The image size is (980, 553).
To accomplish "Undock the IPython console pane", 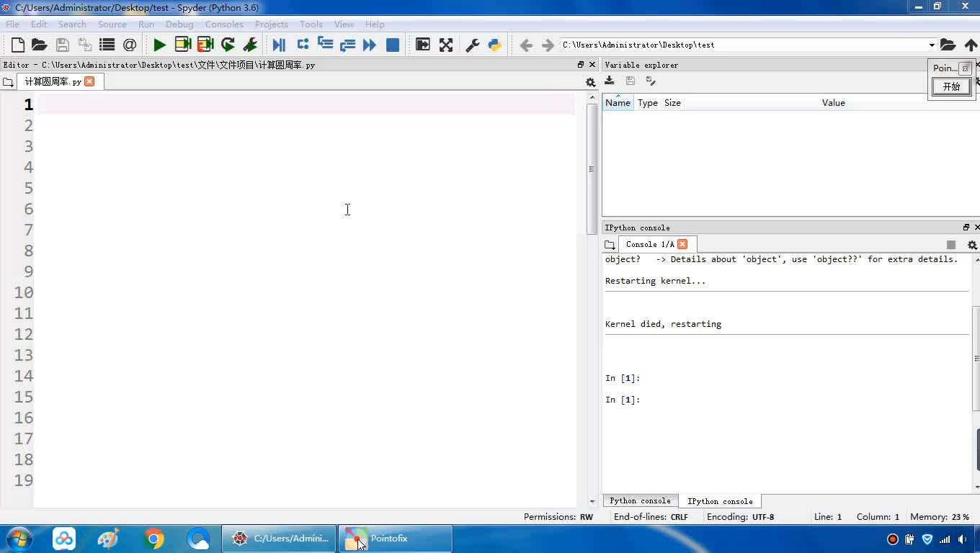I will (x=966, y=228).
